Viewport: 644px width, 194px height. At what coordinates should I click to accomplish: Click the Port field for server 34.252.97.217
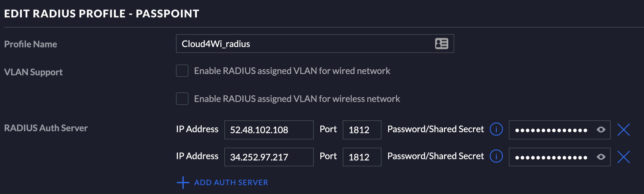coord(362,157)
